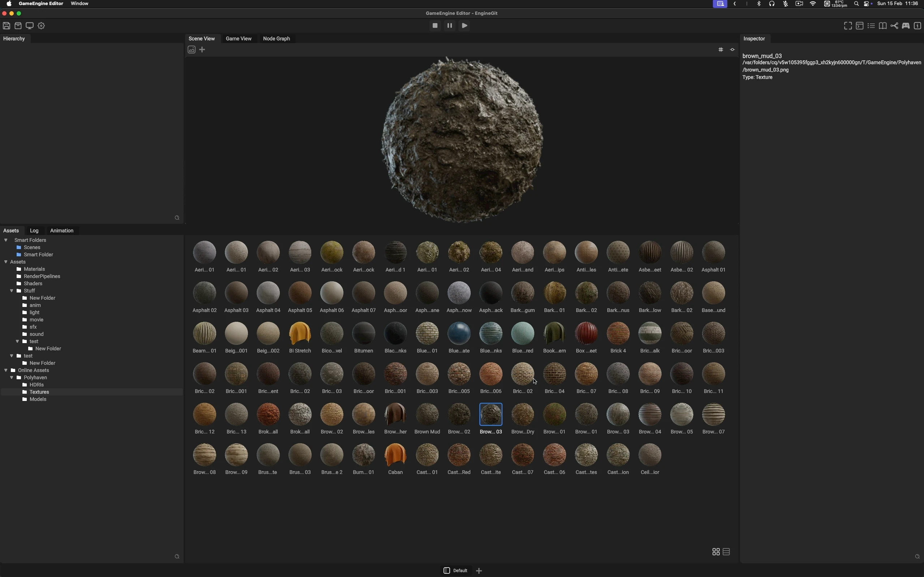Toggle the grid overlay in Scene View
924x577 pixels.
point(721,50)
